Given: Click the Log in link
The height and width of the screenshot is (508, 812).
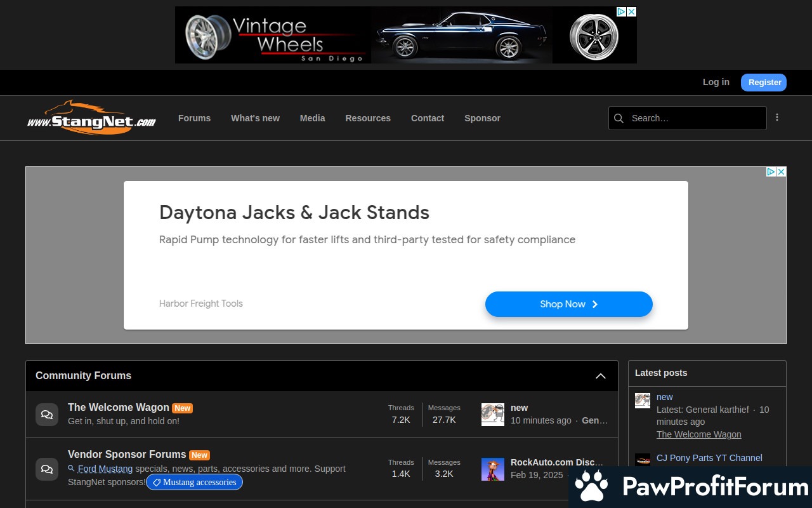Looking at the screenshot, I should click(716, 82).
